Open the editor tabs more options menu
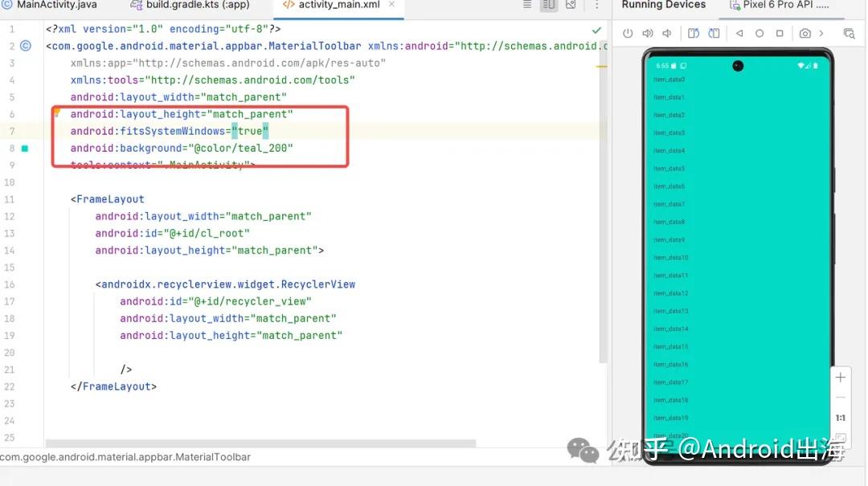868x486 pixels. coord(596,5)
